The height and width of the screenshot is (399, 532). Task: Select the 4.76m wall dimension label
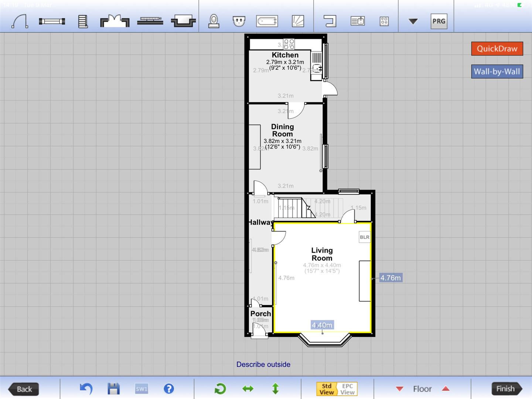point(391,278)
